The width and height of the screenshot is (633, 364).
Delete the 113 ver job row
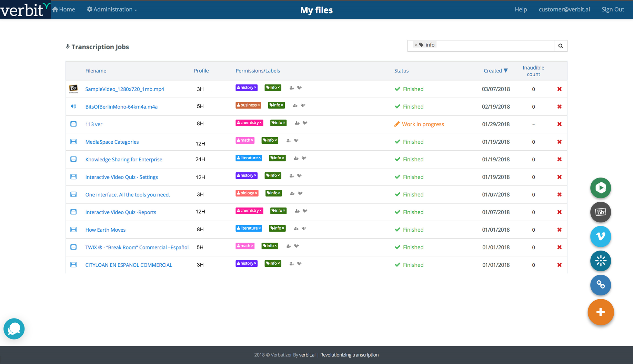559,124
